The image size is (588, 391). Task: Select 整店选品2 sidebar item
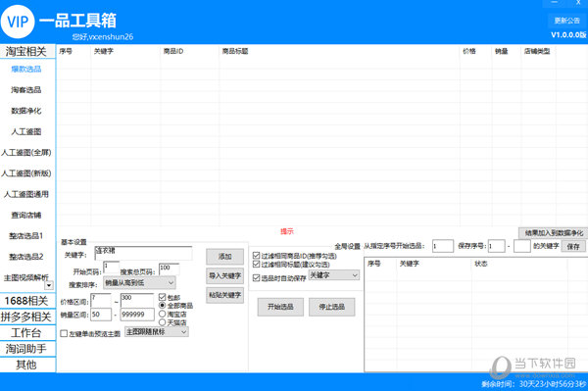26,257
